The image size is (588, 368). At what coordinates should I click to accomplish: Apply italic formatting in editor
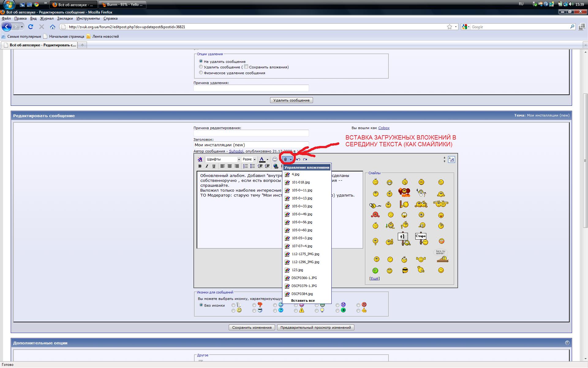coord(207,166)
